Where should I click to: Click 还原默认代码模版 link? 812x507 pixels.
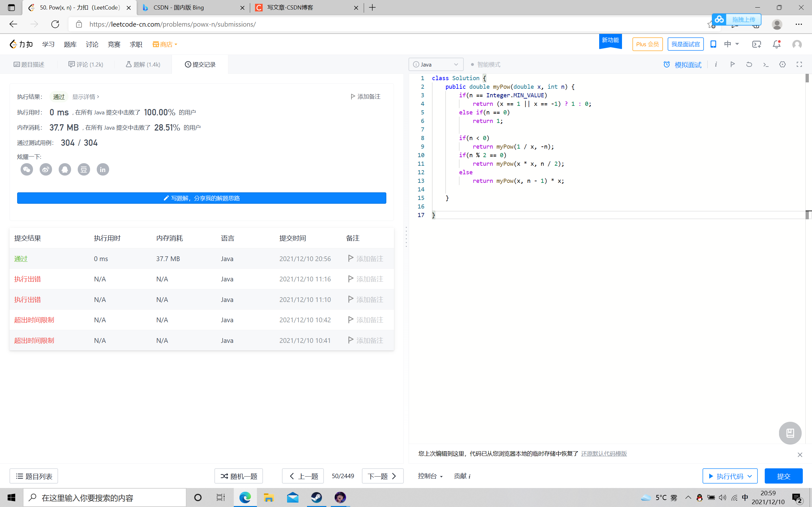[604, 454]
